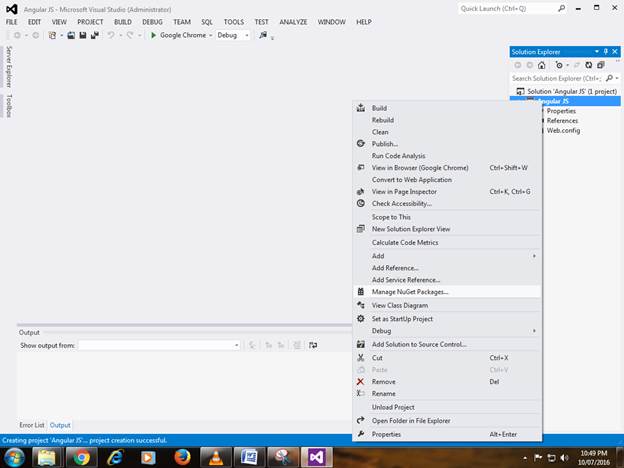
Task: Select Open Folder in File Explorer
Action: 447,421
